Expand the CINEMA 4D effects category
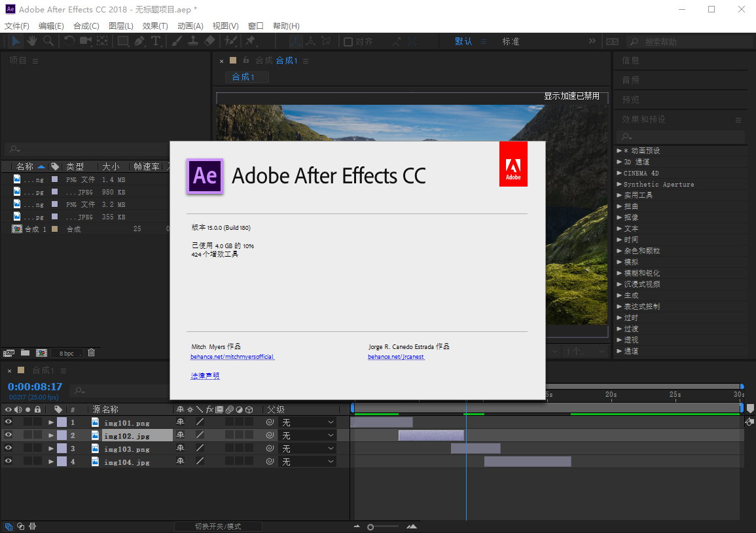The height and width of the screenshot is (533, 756). tap(619, 173)
